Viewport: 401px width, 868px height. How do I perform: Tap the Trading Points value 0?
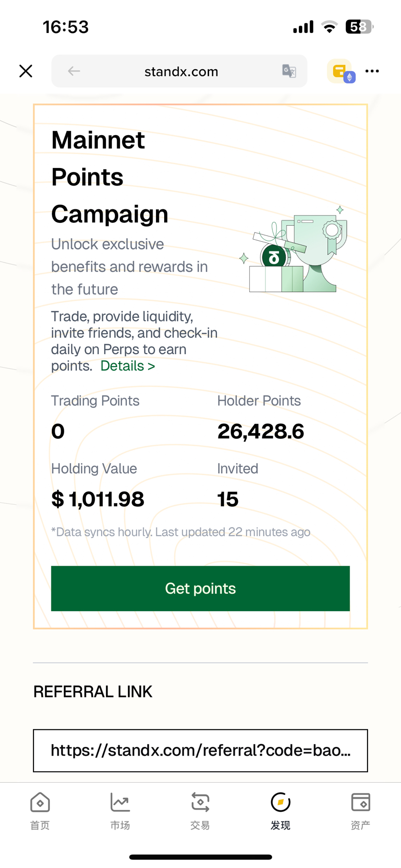click(58, 432)
